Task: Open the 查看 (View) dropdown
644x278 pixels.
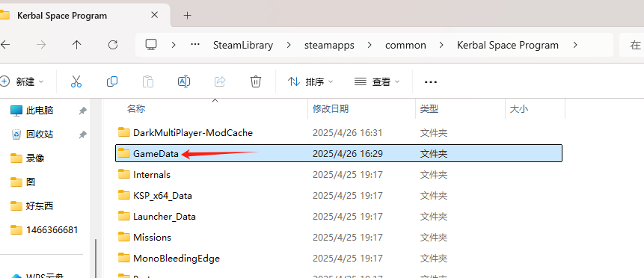Action: coord(377,81)
